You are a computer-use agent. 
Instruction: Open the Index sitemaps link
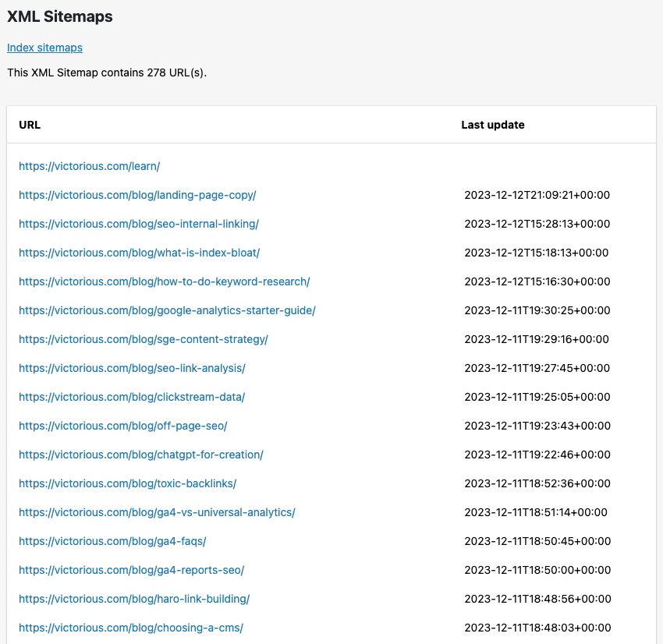coord(44,48)
